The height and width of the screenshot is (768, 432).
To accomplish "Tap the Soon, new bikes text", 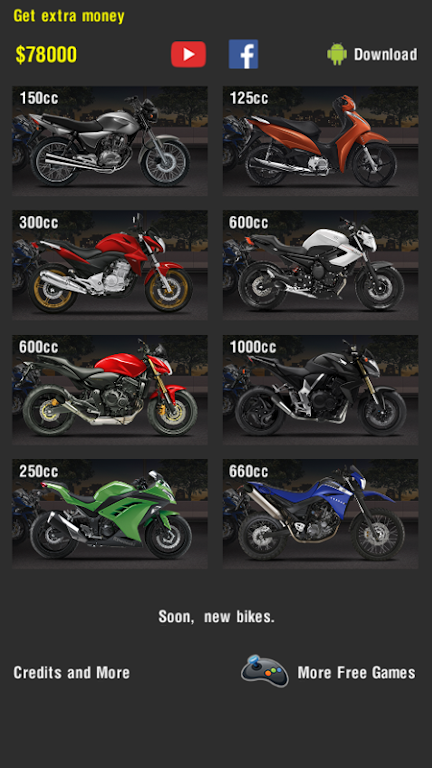I will pos(216,617).
